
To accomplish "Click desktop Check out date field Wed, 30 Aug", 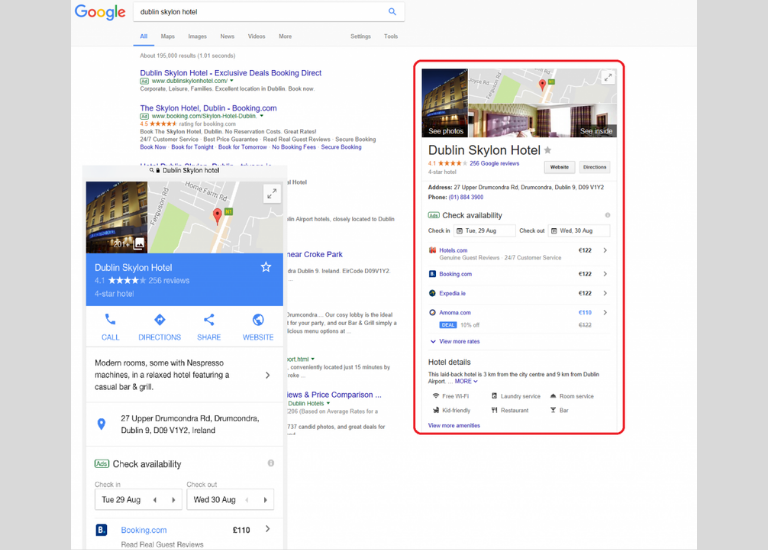I will point(579,231).
